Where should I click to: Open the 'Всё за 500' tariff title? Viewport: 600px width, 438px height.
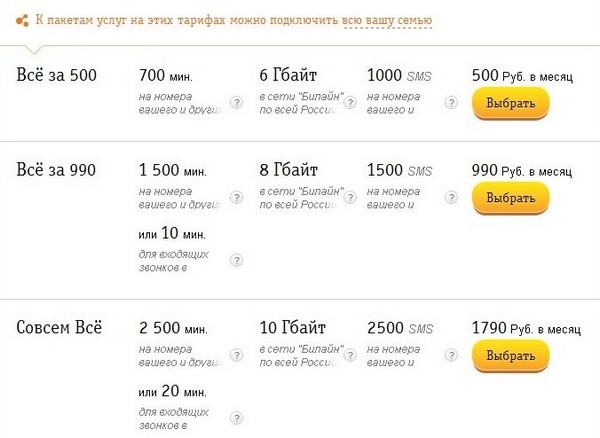[56, 75]
